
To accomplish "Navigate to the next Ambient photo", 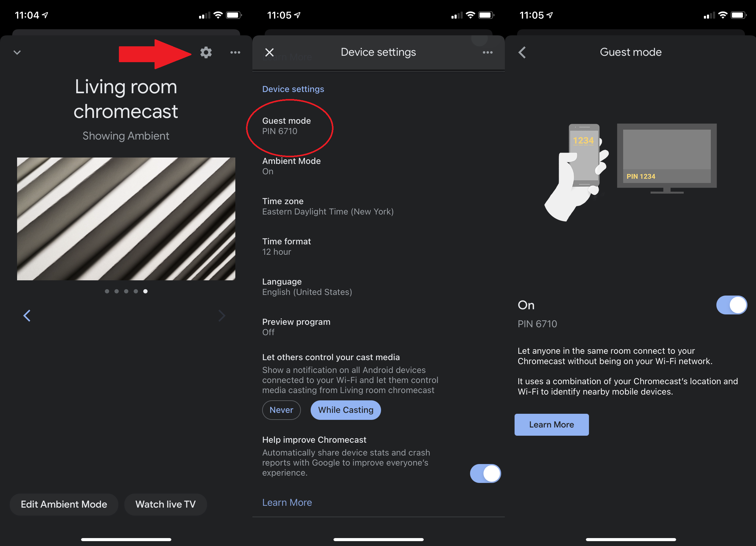I will coord(222,315).
